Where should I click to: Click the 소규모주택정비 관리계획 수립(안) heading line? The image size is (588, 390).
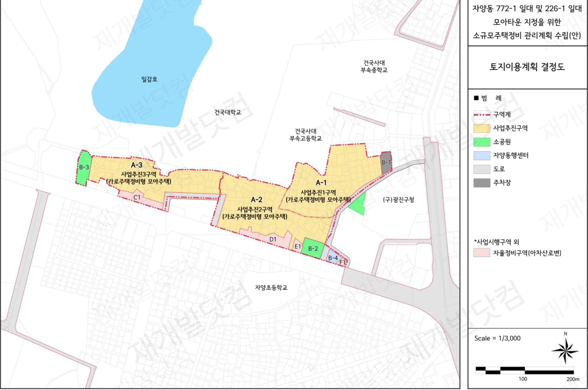coord(527,36)
